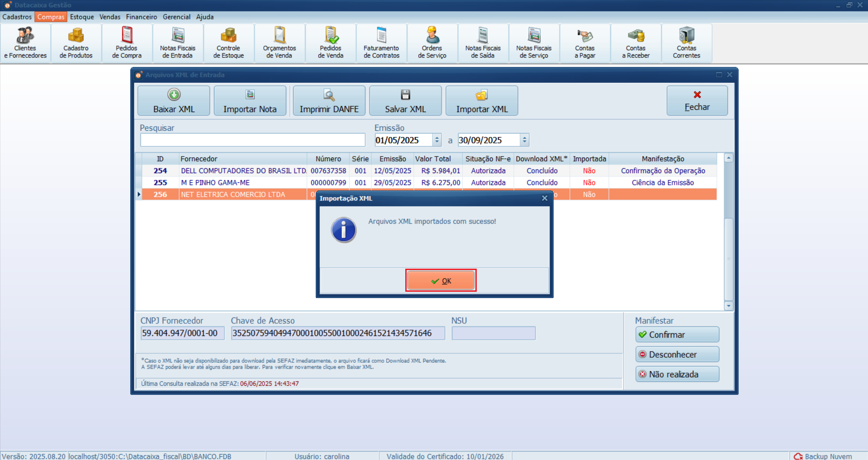Open Faturamento de Contratos
This screenshot has width=868, height=460.
tap(381, 43)
